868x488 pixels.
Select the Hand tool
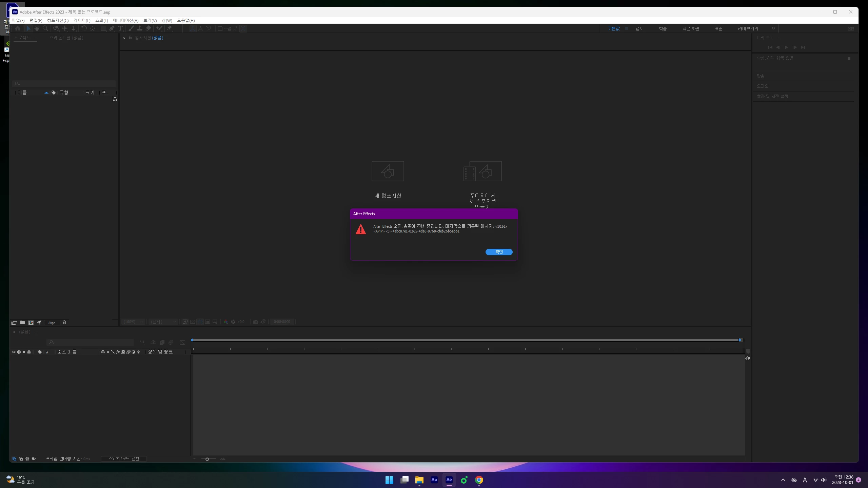tap(37, 28)
